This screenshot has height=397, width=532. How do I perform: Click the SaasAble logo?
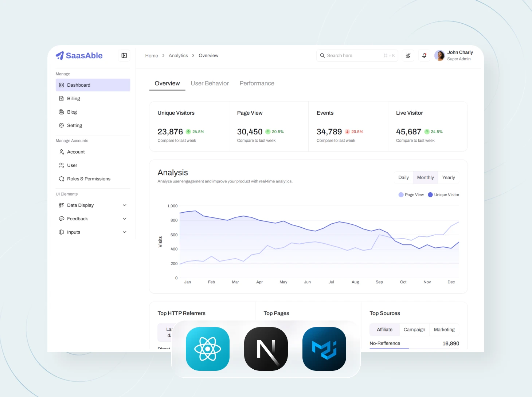(79, 55)
